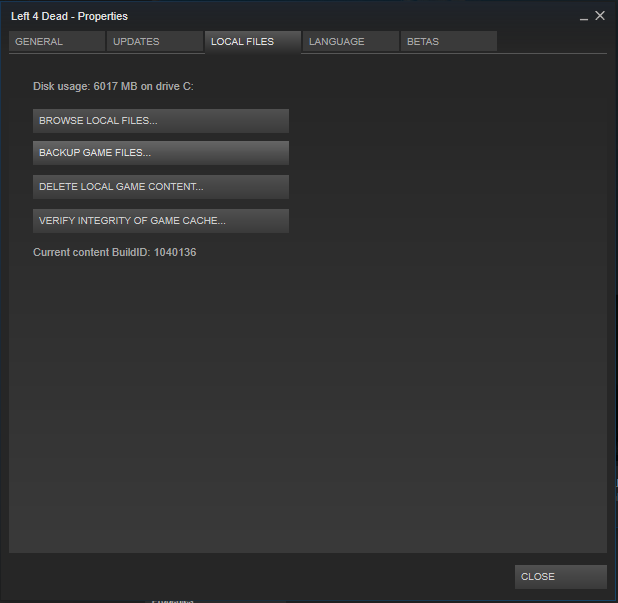Open the Updates tab

click(x=155, y=42)
